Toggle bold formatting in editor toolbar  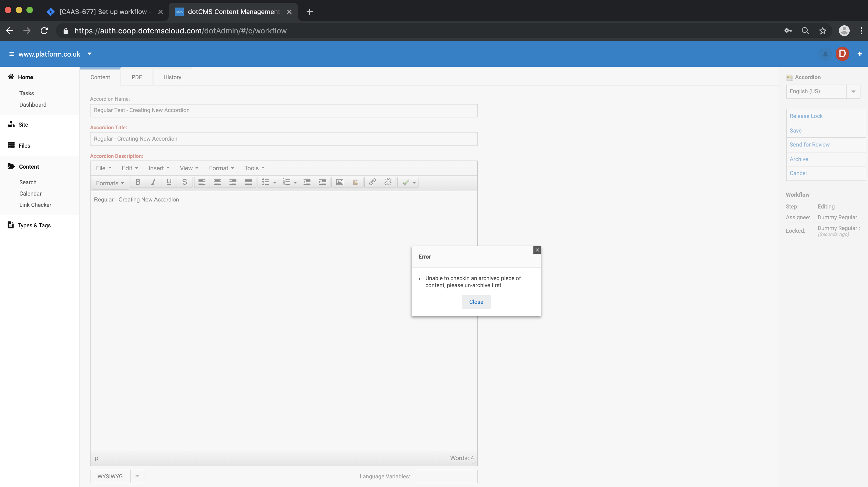coord(138,182)
